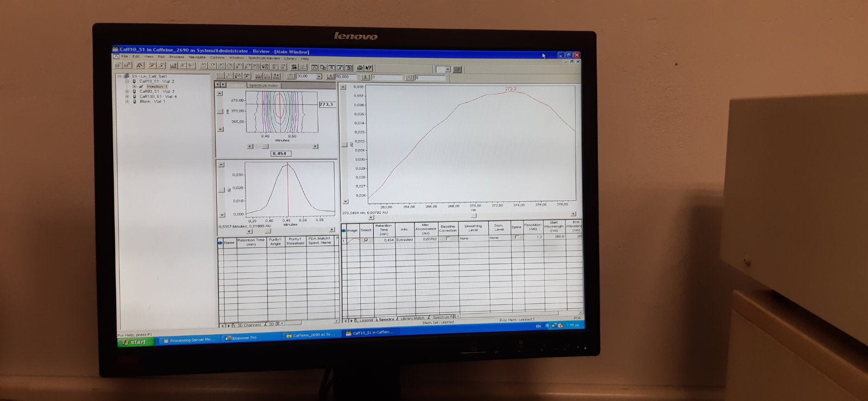Expand the Caff80_S1 - Vial 3 node

[127, 92]
